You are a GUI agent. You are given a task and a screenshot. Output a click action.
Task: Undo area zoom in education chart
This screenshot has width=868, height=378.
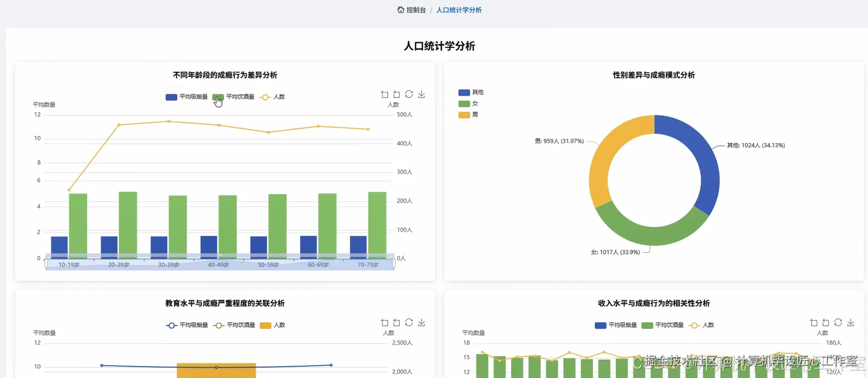click(397, 322)
